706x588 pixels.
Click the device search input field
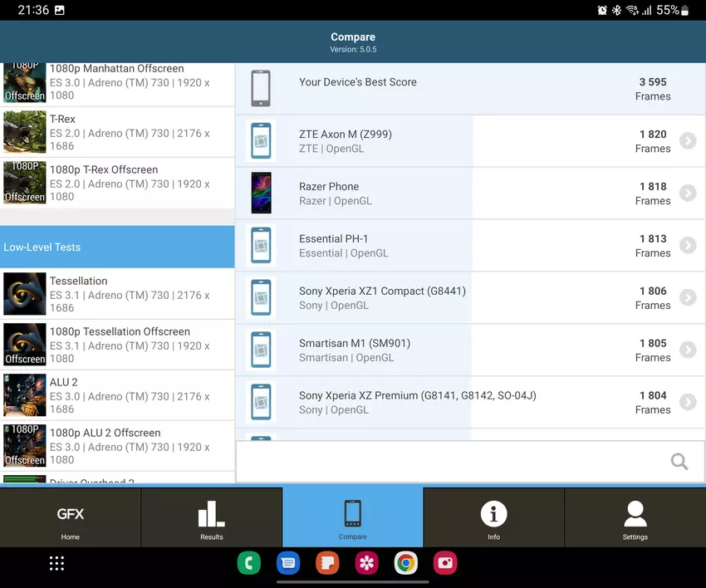[x=449, y=462]
